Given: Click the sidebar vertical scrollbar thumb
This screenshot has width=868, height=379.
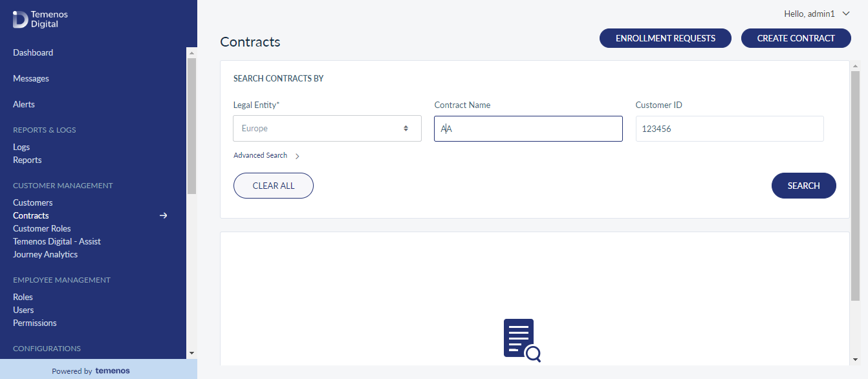Looking at the screenshot, I should (191, 126).
